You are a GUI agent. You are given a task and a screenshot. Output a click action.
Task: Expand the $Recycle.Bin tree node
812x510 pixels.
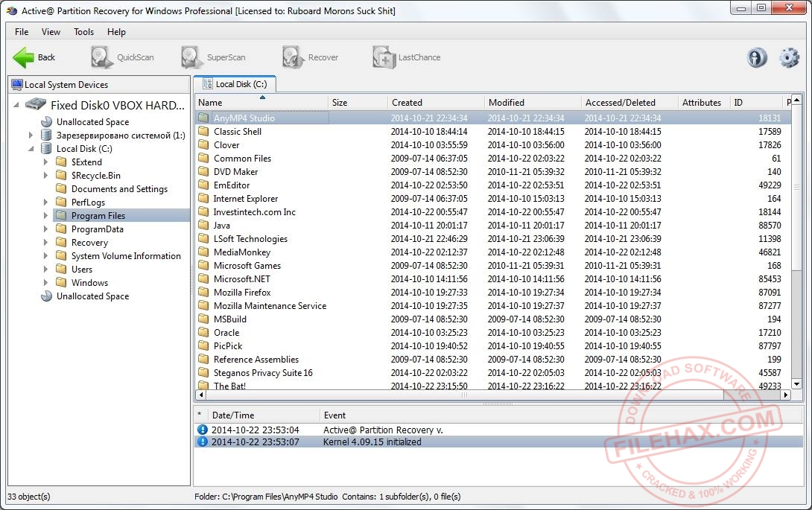[x=46, y=176]
